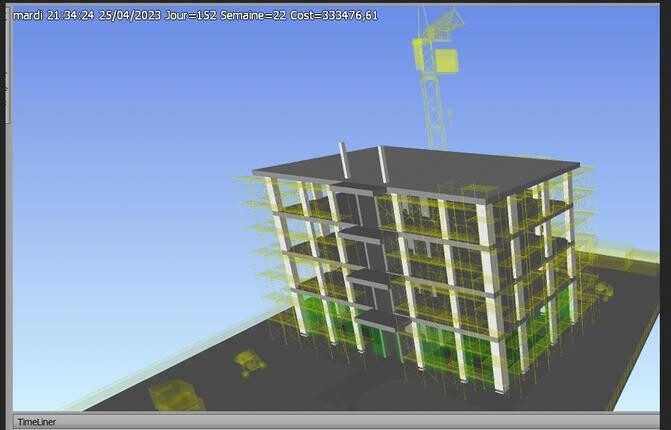
Task: Click the Semaine=22 overlay text
Action: (253, 15)
